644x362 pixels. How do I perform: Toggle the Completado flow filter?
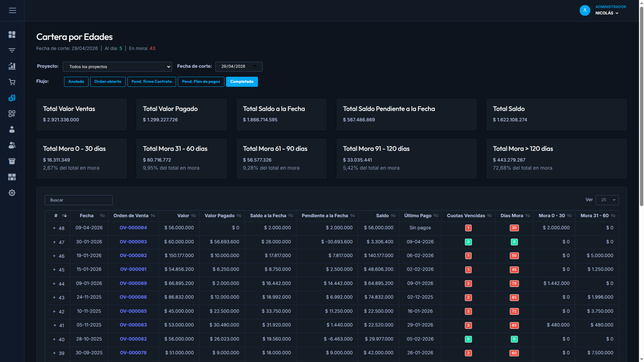coord(242,82)
